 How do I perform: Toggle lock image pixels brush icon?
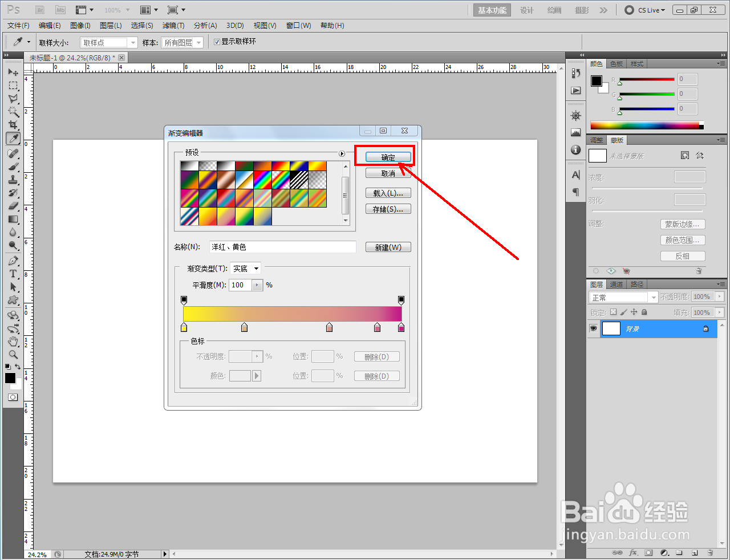(x=623, y=312)
